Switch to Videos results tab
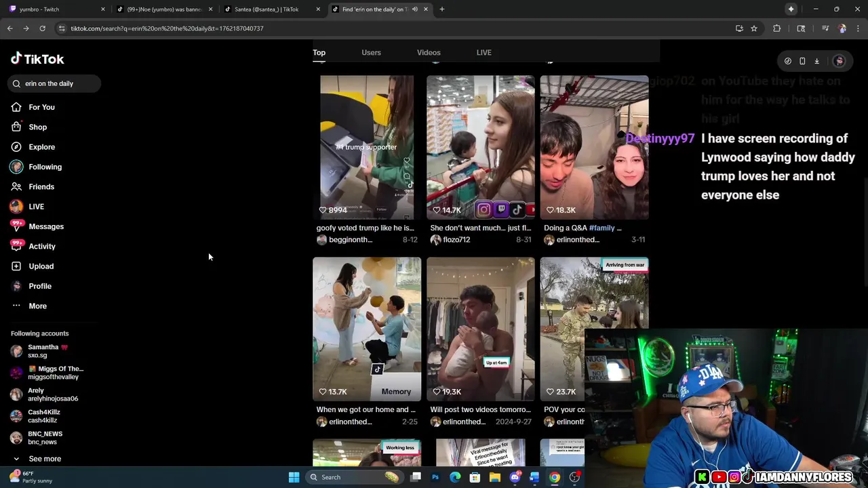 coord(429,52)
